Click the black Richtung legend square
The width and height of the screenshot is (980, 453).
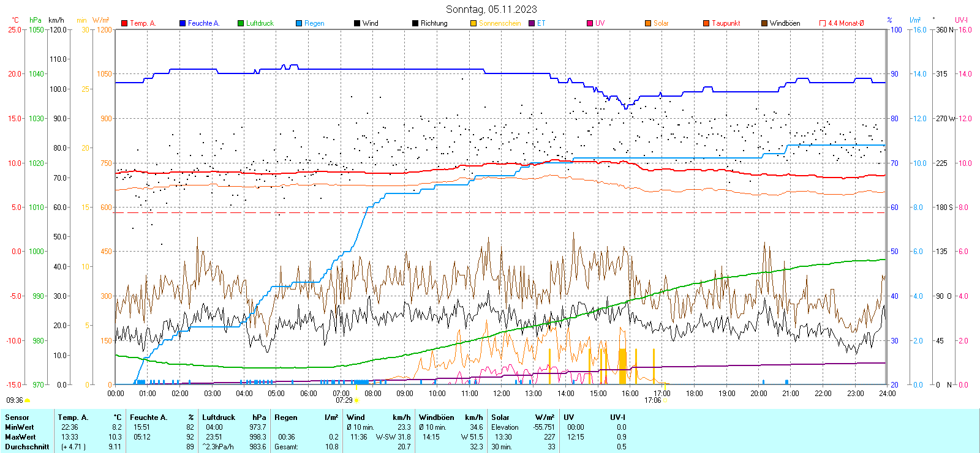tap(415, 23)
